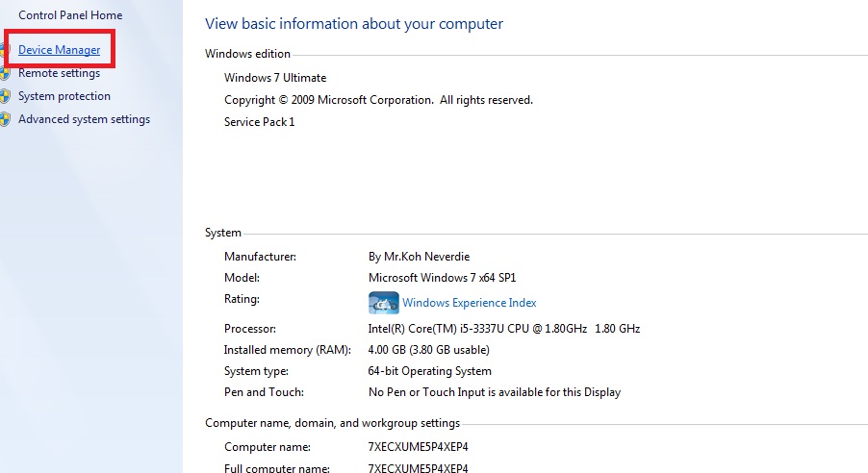Click the 64-bit Operating System text
868x473 pixels.
pyautogui.click(x=430, y=371)
